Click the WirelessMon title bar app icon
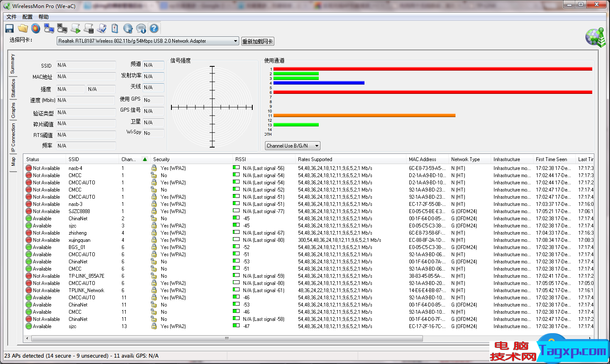 (x=6, y=6)
